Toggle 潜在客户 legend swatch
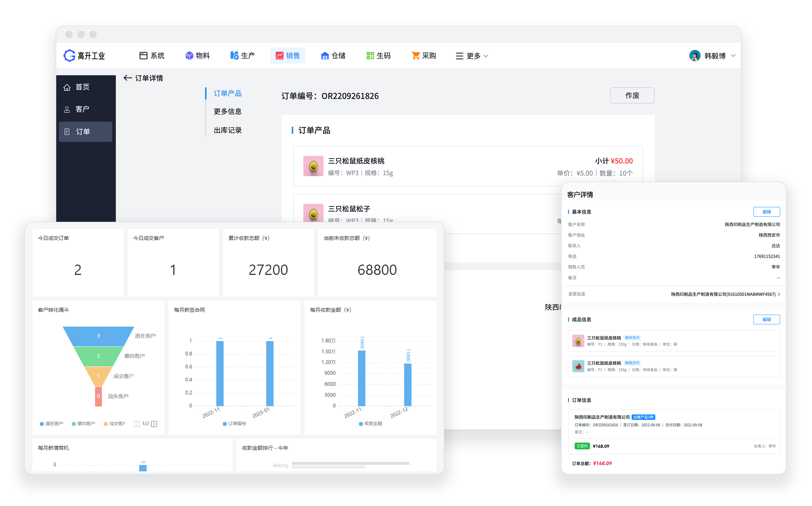The width and height of the screenshot is (812, 506). click(42, 424)
